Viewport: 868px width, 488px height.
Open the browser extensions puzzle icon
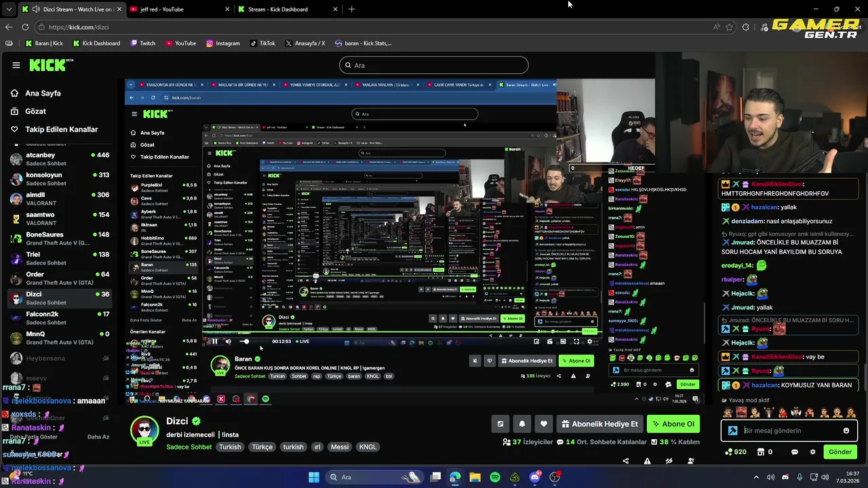746,27
